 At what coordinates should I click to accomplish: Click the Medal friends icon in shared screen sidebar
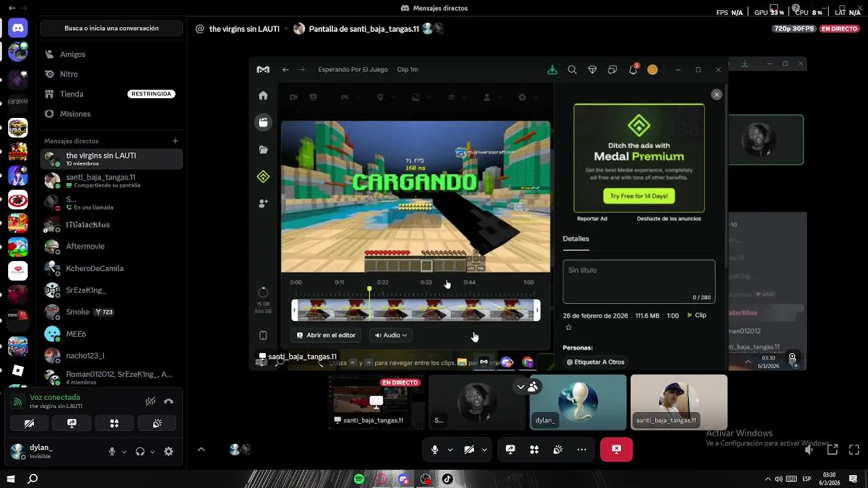click(263, 203)
